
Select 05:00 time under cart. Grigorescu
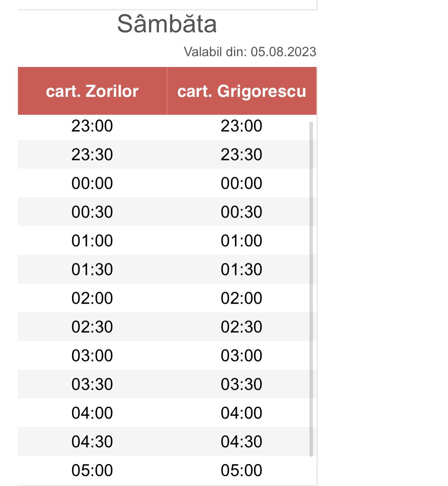click(241, 470)
